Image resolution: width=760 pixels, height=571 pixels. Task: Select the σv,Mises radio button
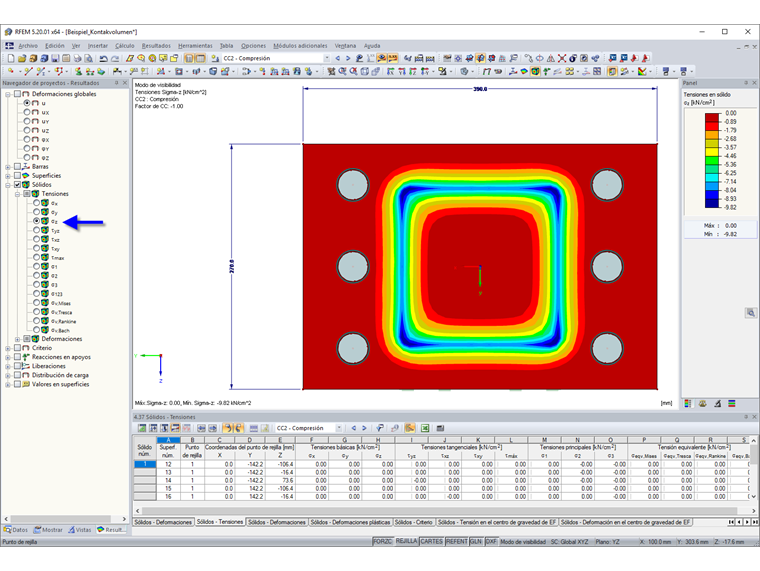click(36, 302)
